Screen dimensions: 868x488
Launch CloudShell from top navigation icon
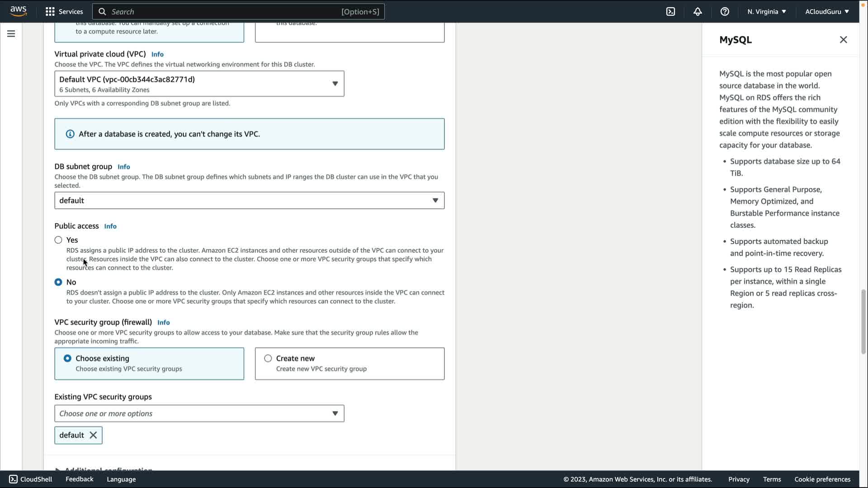670,12
